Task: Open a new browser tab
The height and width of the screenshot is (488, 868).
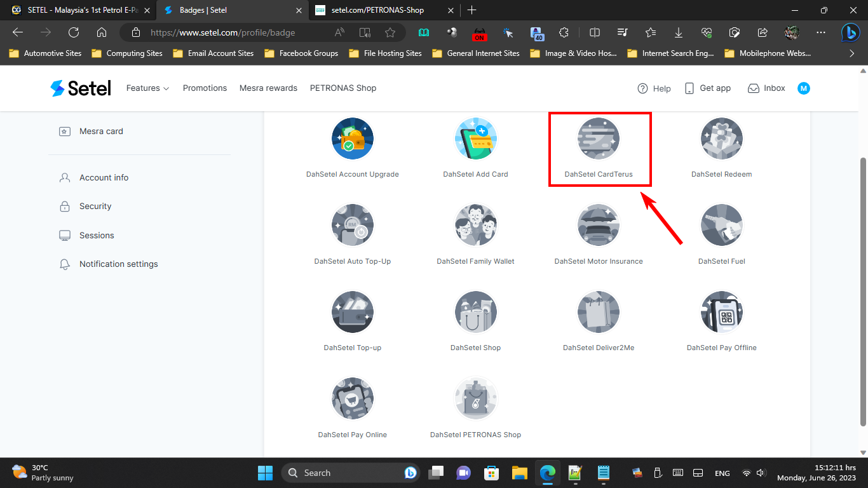Action: click(472, 10)
